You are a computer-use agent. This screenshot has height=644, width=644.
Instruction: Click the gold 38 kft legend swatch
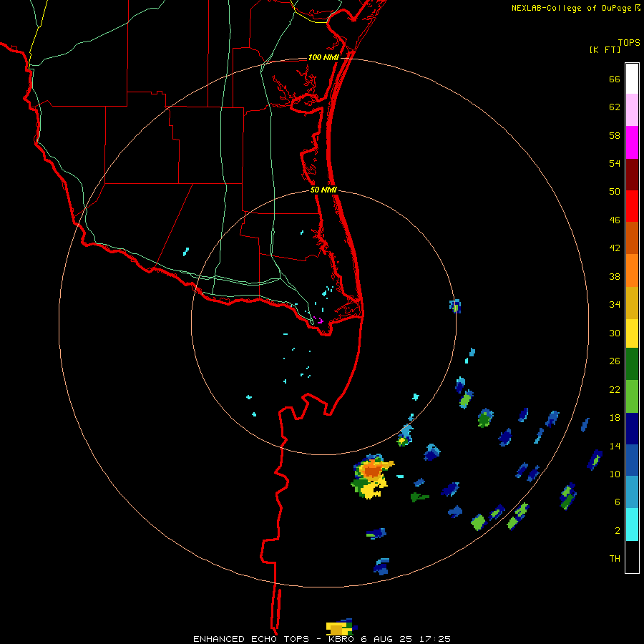632,303
